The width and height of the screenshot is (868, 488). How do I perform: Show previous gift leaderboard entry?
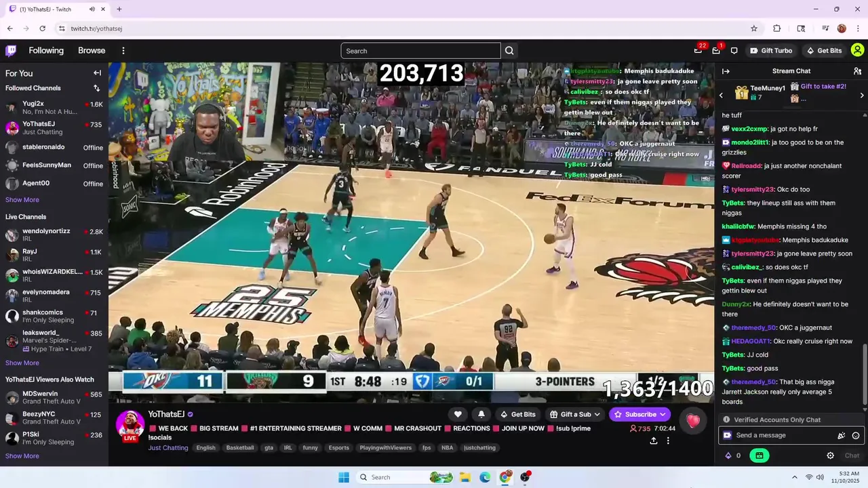click(722, 96)
